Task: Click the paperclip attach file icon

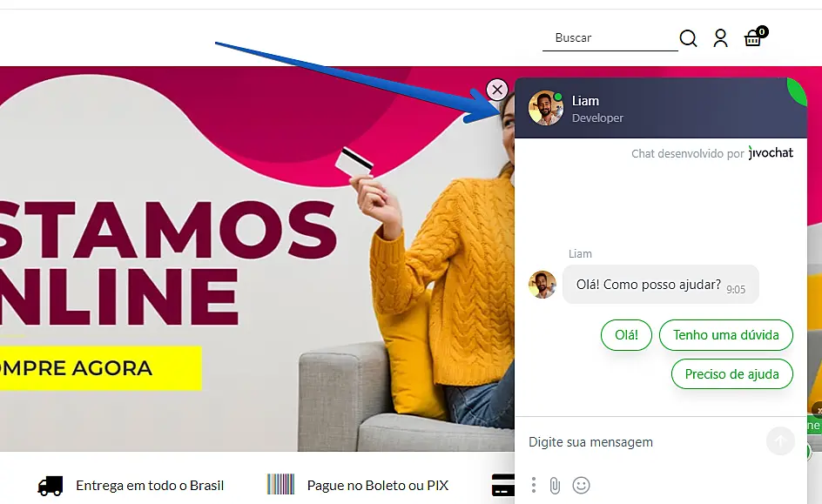Action: point(555,486)
